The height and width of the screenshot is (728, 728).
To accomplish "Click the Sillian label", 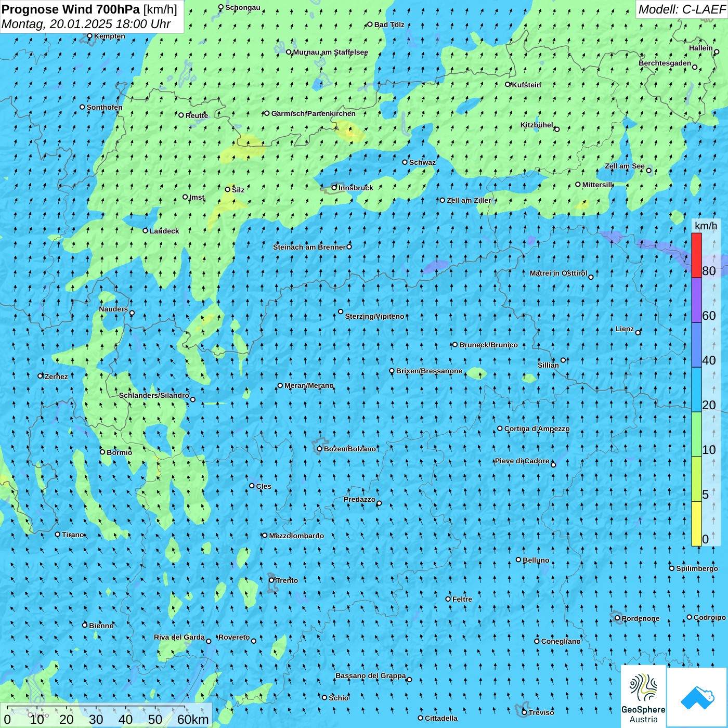I will [548, 365].
